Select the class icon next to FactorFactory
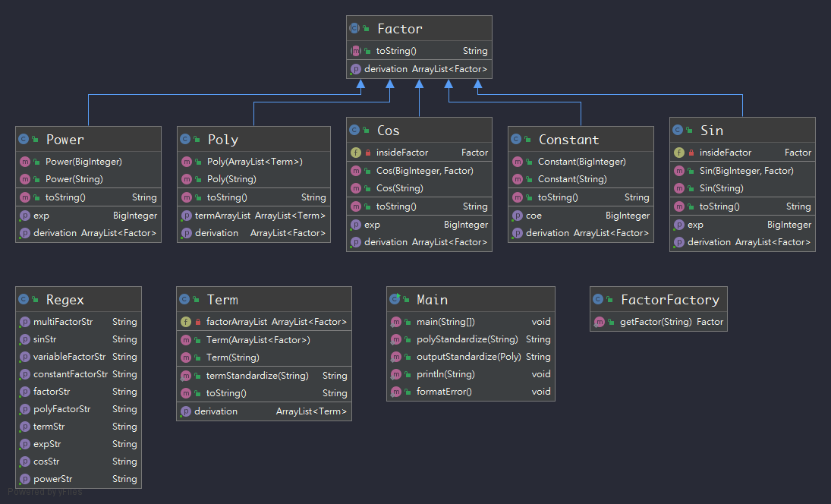The width and height of the screenshot is (831, 504). click(x=598, y=299)
